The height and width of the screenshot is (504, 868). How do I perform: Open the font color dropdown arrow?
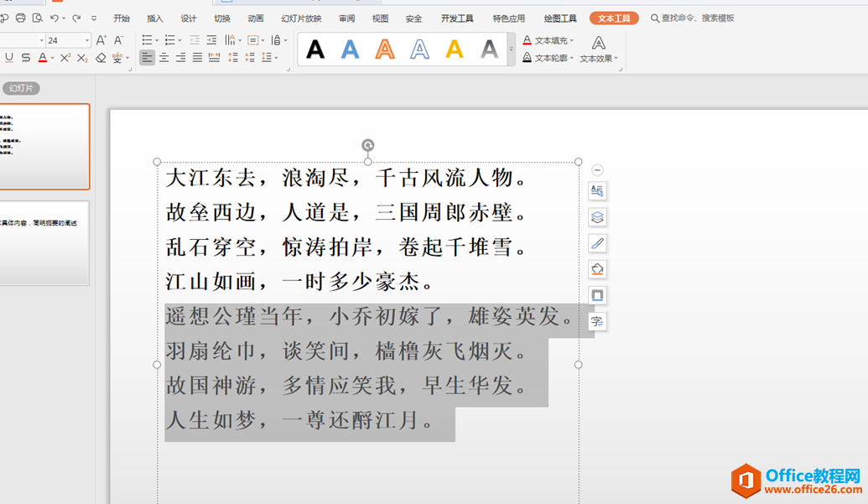click(52, 58)
